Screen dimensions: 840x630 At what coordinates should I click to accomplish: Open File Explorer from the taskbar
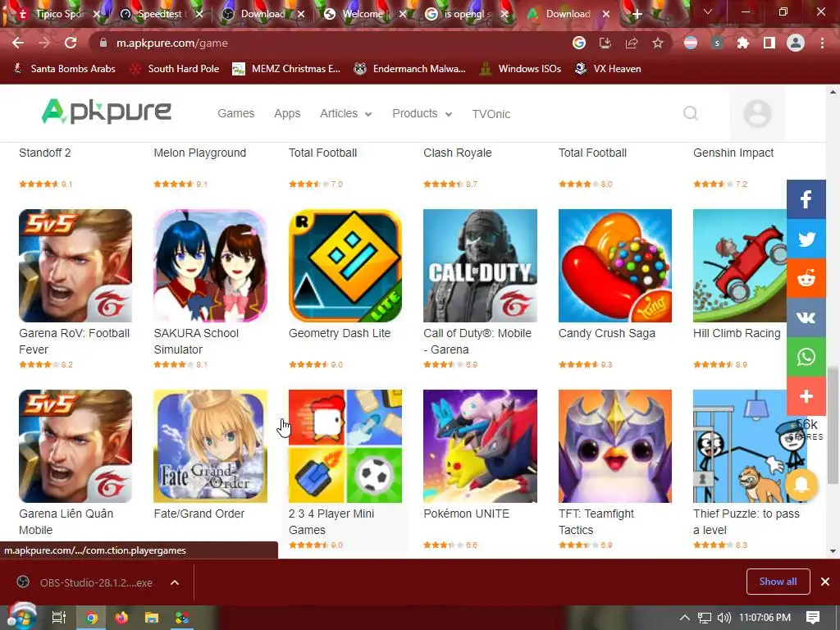(x=152, y=618)
